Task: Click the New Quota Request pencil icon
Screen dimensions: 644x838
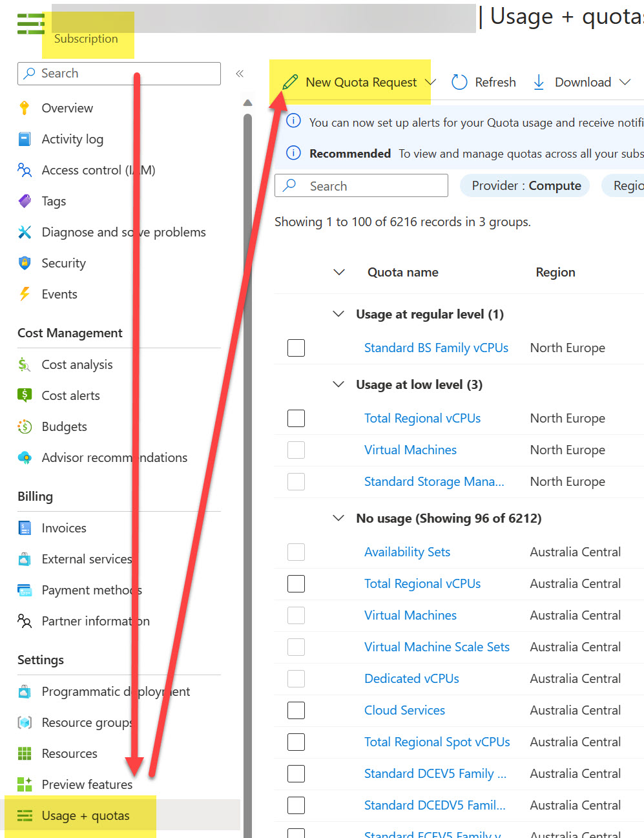Action: [x=291, y=81]
